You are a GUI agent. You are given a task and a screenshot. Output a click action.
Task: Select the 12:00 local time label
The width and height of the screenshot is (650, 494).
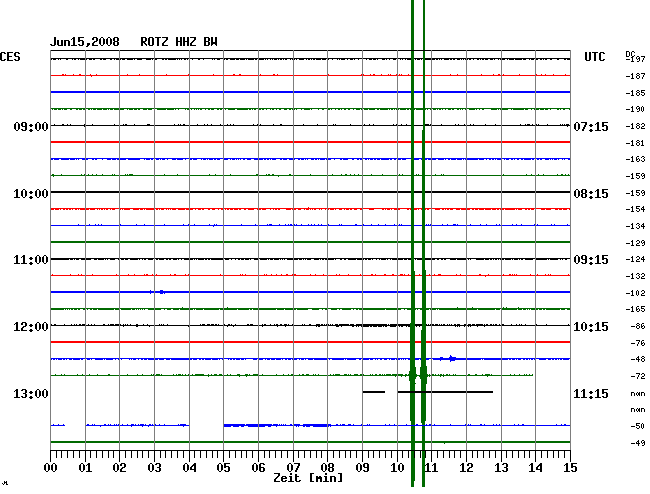point(31,327)
